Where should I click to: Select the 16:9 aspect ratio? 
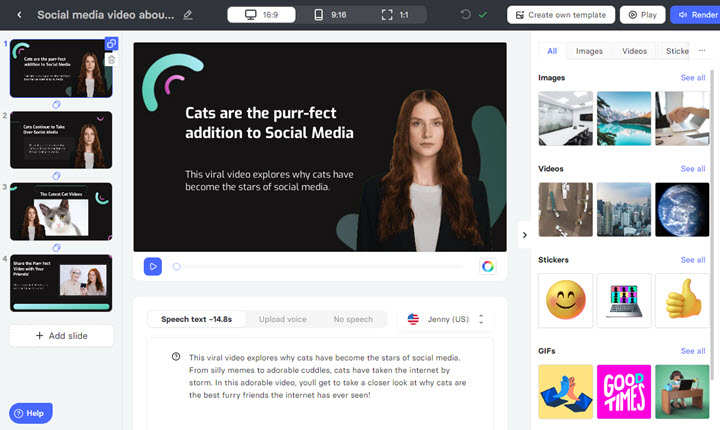pos(261,15)
